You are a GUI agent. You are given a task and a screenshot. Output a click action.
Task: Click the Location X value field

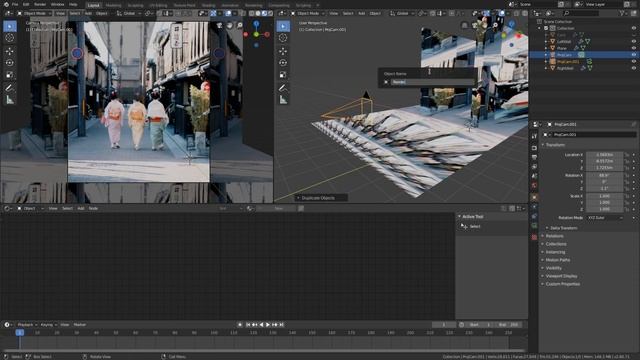click(604, 155)
